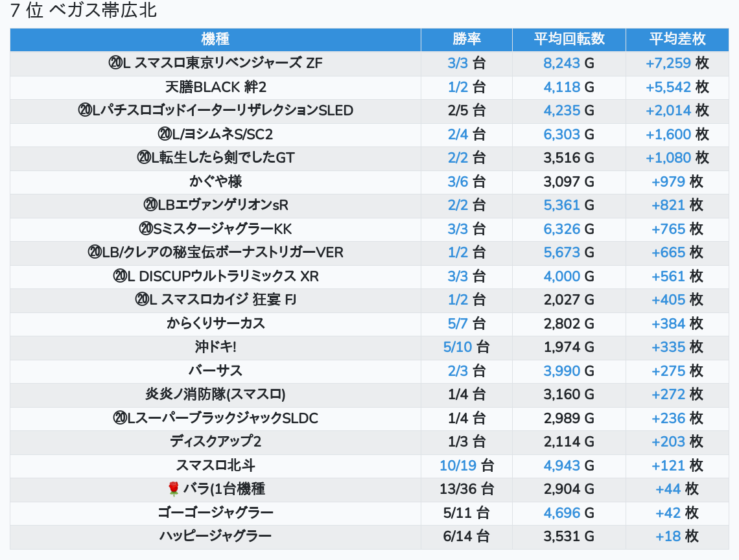
Task: Click the 平均差枚 column header
Action: 677,39
